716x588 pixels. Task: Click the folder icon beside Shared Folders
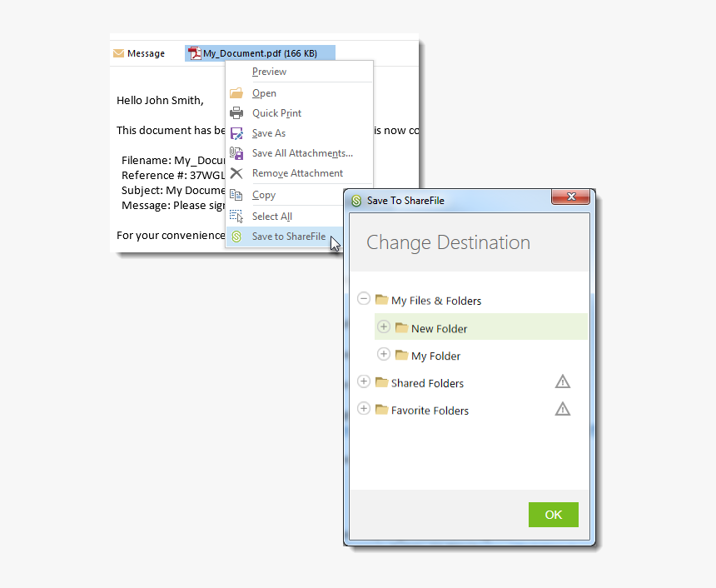(x=381, y=382)
